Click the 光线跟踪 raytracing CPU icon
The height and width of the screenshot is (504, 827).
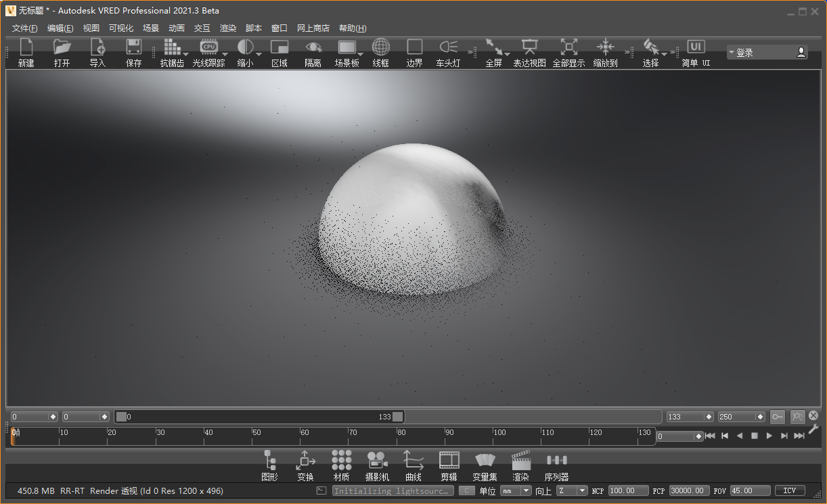pos(208,47)
